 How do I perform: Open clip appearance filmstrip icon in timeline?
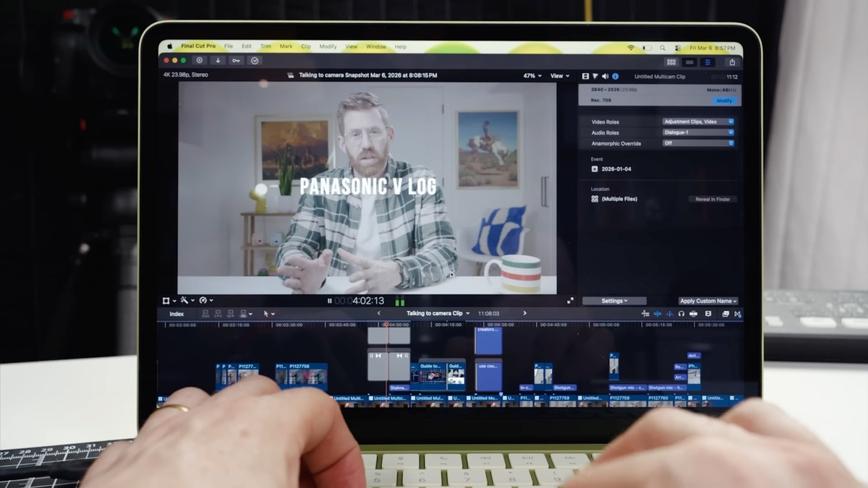click(x=708, y=314)
